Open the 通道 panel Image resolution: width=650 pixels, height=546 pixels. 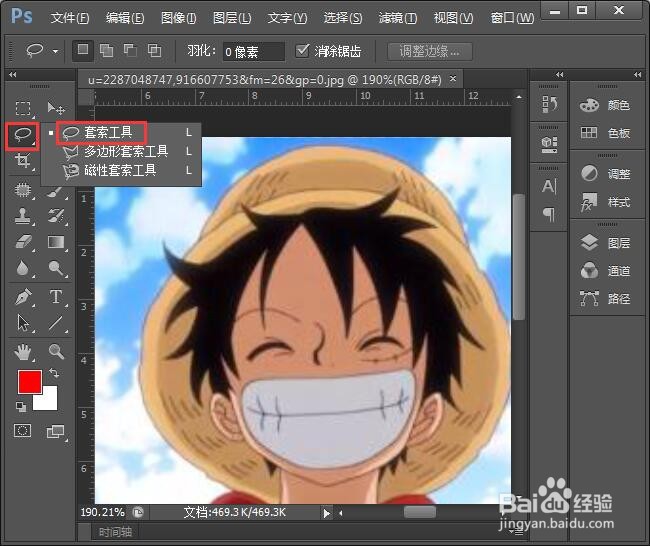pyautogui.click(x=605, y=271)
